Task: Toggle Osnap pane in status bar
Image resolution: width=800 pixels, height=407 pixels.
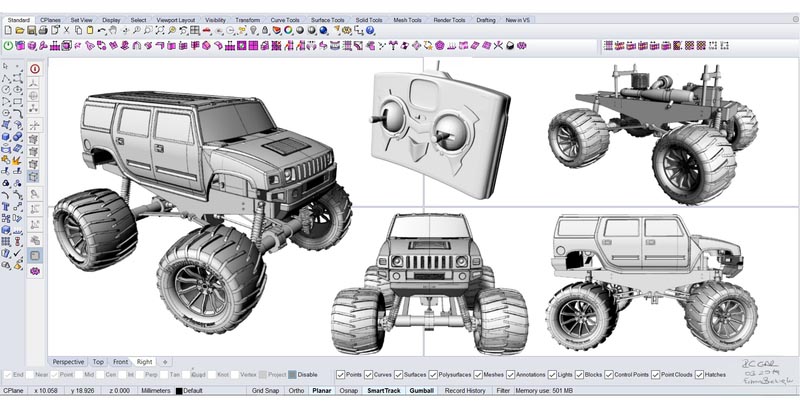Action: (348, 391)
